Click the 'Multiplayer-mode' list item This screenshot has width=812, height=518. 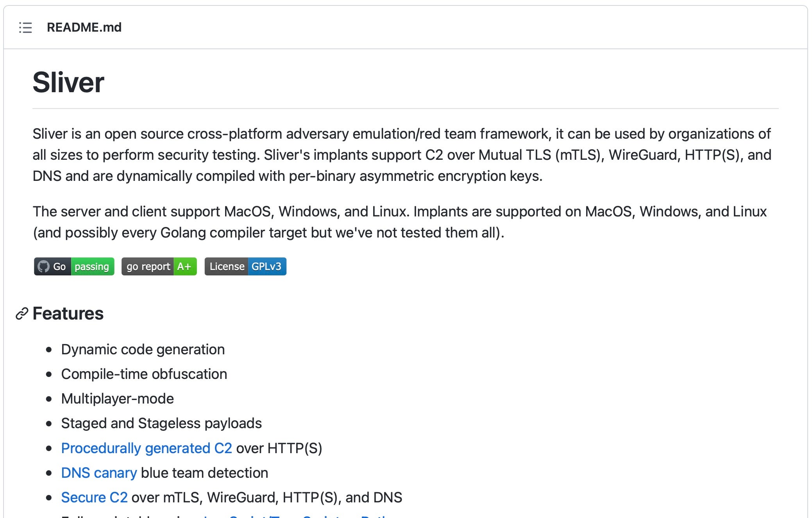(117, 398)
